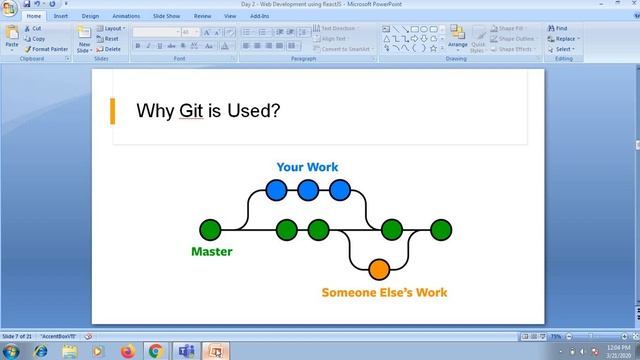Open the Arrange menu

point(458,37)
